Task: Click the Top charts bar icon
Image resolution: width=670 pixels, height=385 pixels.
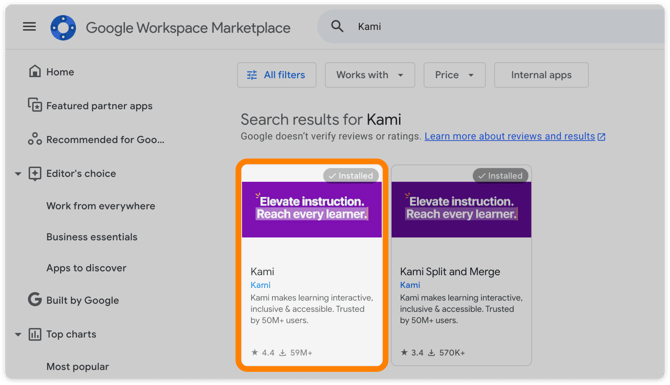Action: (35, 334)
